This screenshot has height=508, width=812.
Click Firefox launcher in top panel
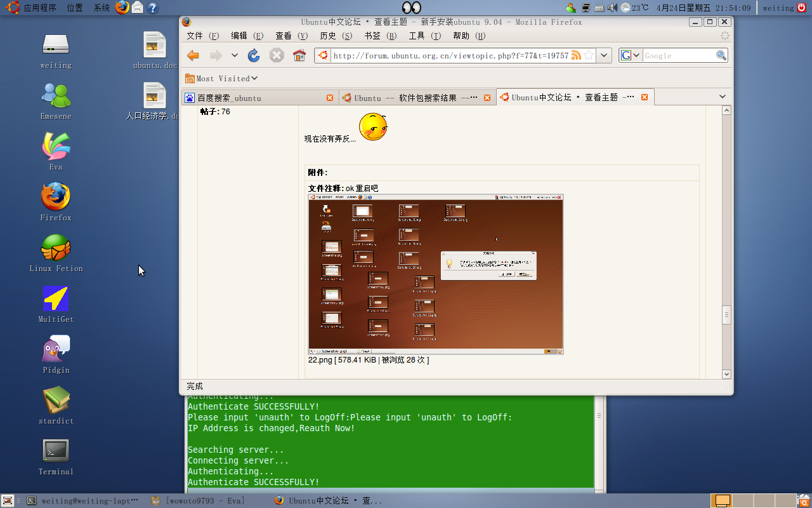click(122, 8)
